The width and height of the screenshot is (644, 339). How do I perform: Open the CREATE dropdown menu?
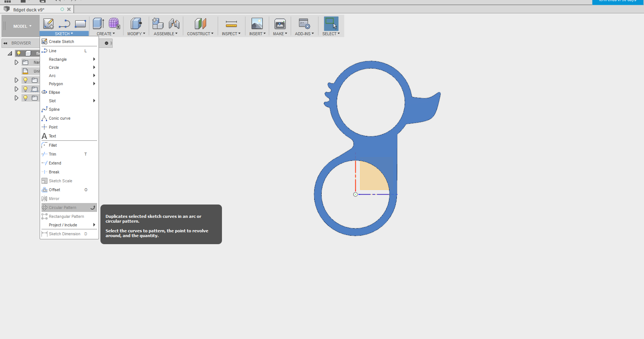(x=106, y=34)
